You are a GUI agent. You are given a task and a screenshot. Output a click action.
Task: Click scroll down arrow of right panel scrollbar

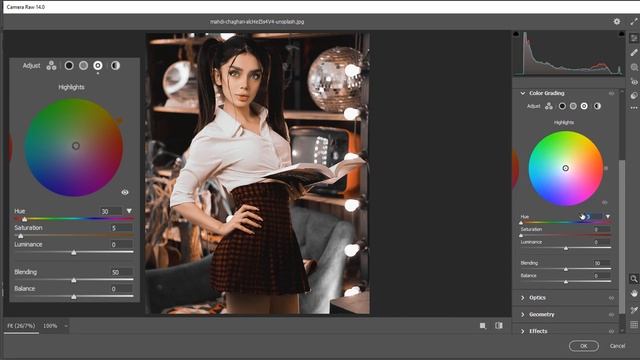[622, 331]
